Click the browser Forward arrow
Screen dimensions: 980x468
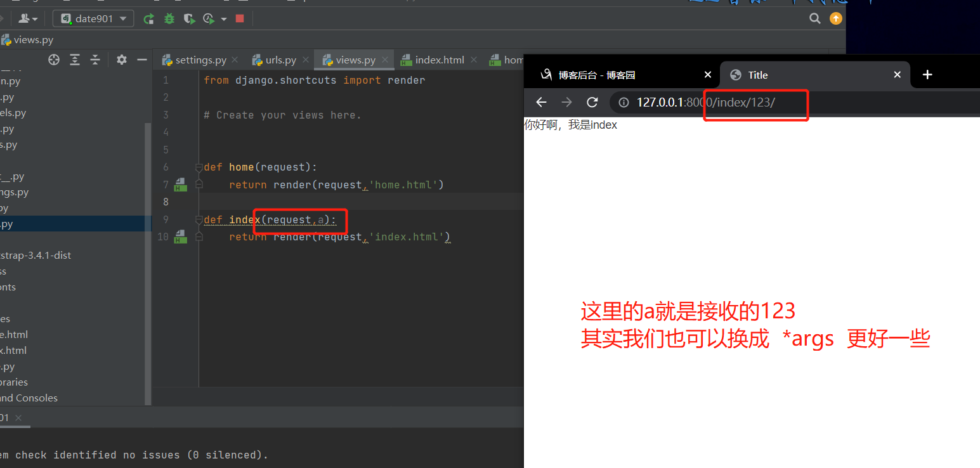click(566, 102)
